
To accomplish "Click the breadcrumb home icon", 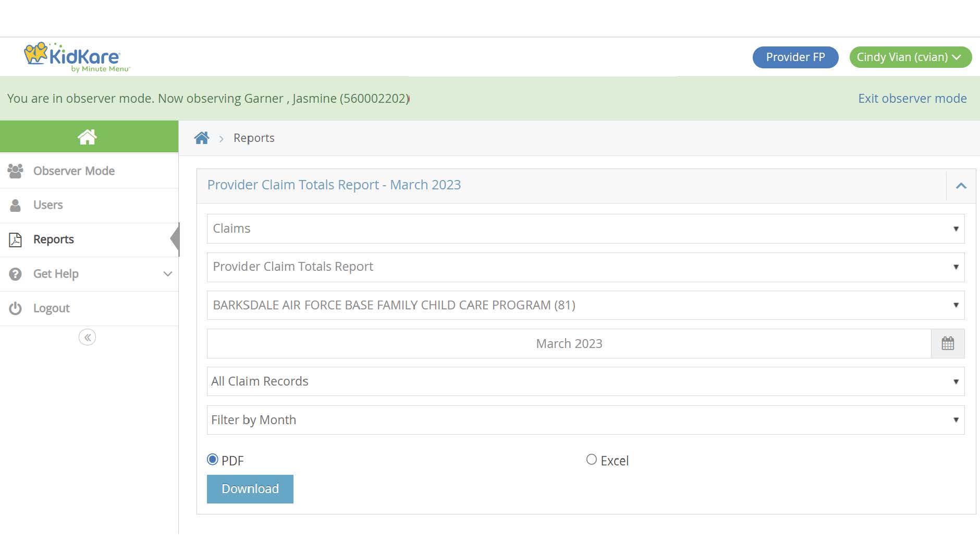I will coord(202,138).
